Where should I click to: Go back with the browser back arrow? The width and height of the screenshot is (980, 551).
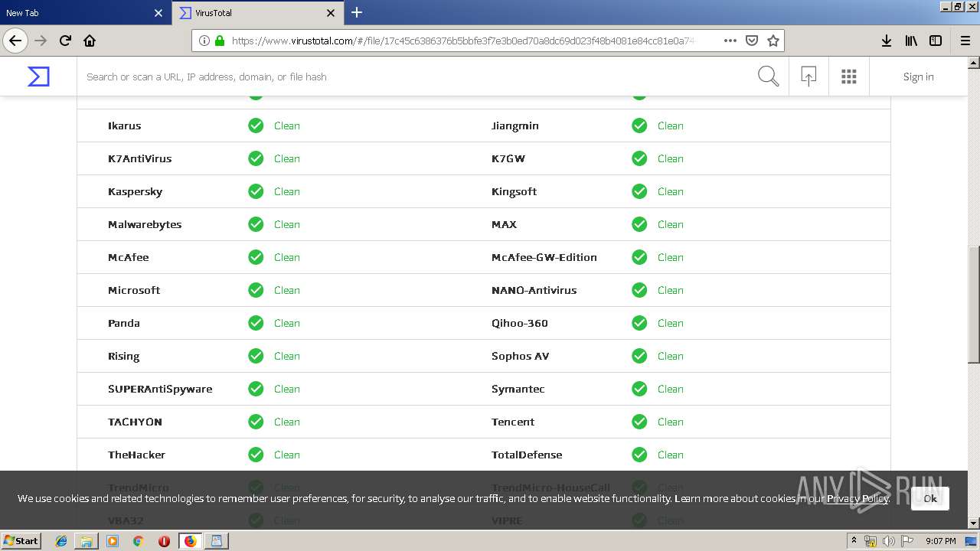pos(15,41)
